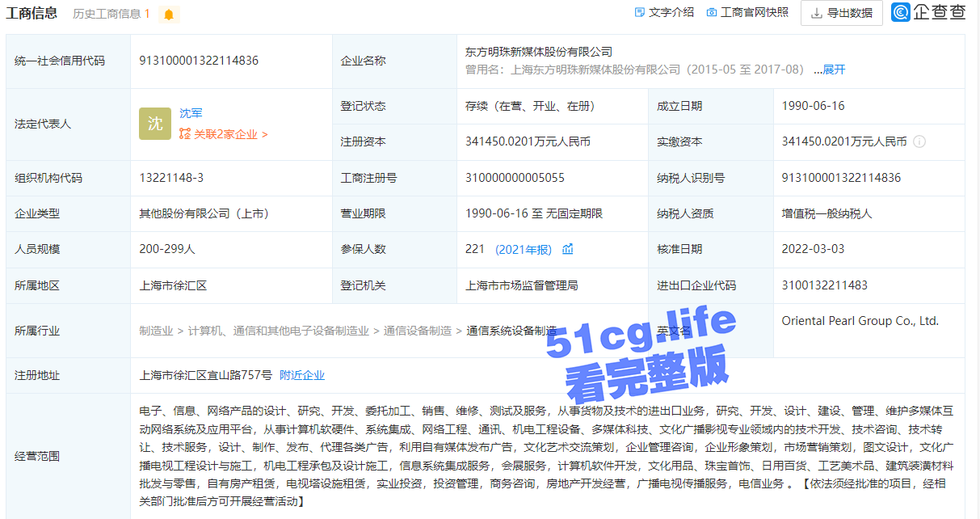980x519 pixels.
Task: Click the 沈 avatar badge
Action: click(x=155, y=124)
